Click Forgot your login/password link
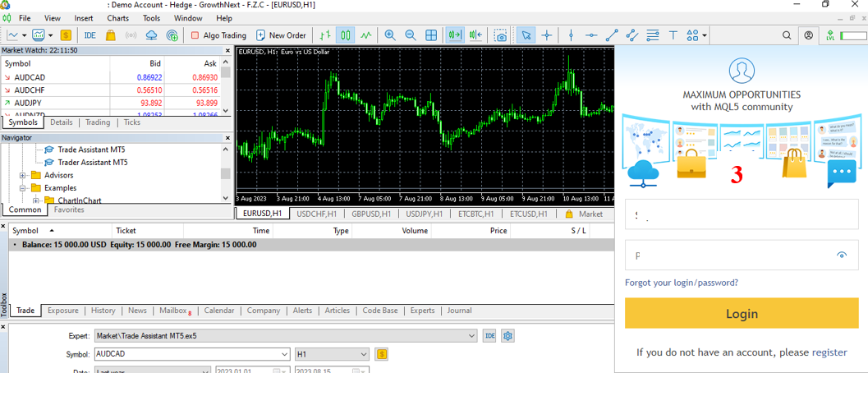The width and height of the screenshot is (868, 396). (x=682, y=283)
